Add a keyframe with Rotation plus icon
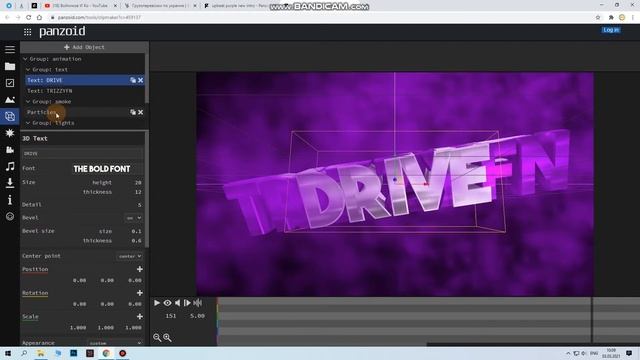 coord(140,293)
